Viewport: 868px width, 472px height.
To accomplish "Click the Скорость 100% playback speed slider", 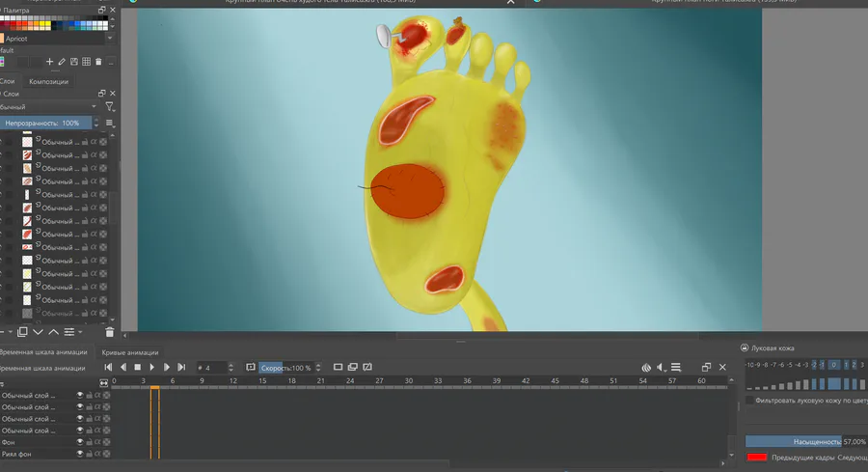I will point(286,368).
